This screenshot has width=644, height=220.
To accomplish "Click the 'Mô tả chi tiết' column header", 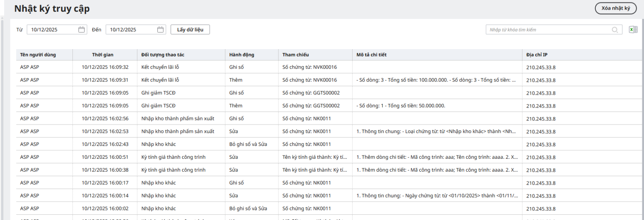I will click(371, 55).
